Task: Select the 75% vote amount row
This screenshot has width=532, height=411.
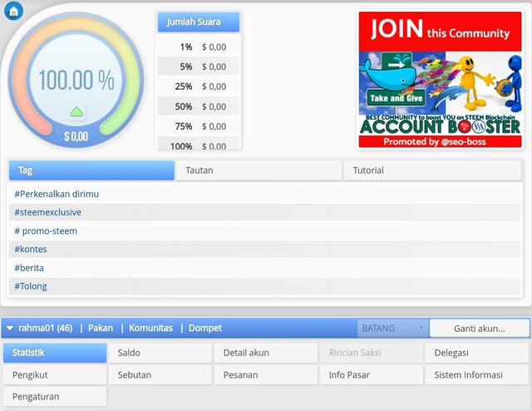Action: tap(199, 126)
